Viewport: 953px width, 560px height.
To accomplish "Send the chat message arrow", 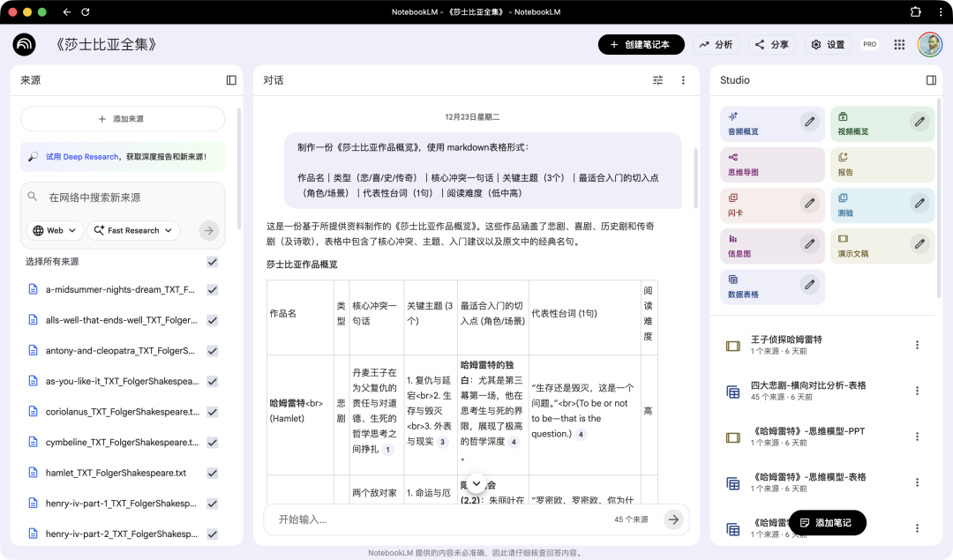I will (672, 519).
